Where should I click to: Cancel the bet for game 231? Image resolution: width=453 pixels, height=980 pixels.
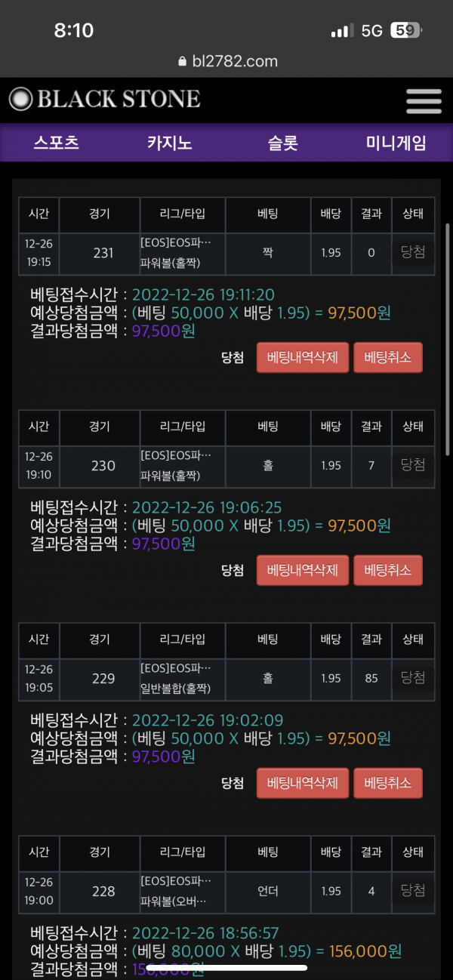[x=388, y=358]
